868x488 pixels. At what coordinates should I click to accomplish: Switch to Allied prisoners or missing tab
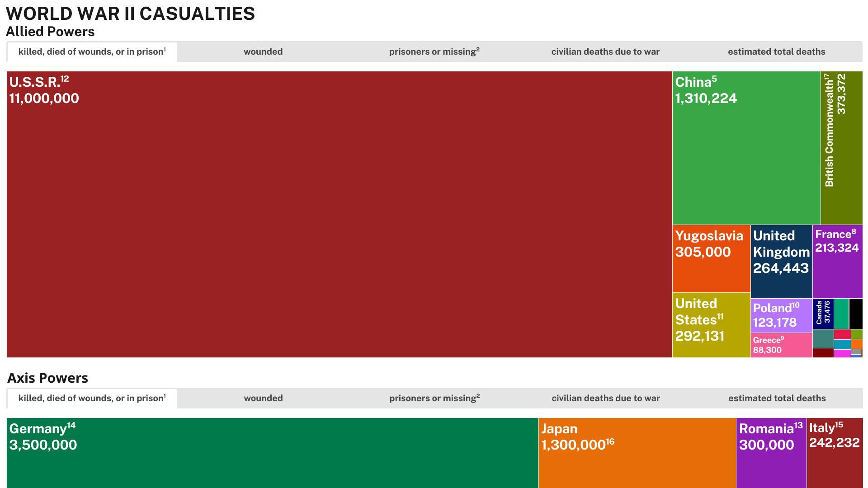click(434, 52)
